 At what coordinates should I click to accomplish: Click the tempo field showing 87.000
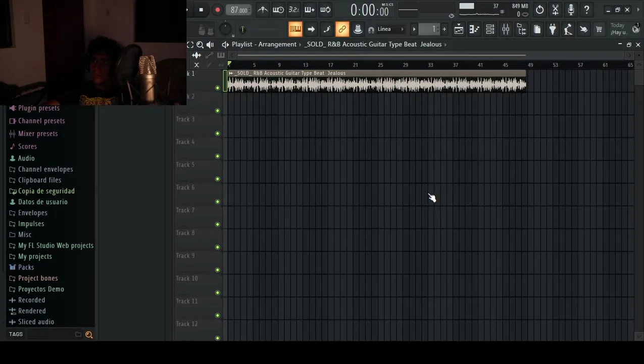(x=238, y=10)
